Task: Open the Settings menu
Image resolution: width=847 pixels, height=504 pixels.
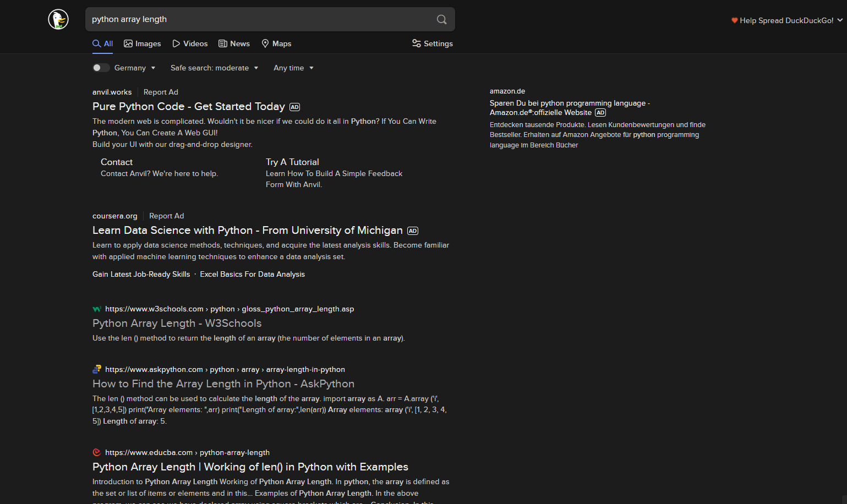Action: pos(433,43)
